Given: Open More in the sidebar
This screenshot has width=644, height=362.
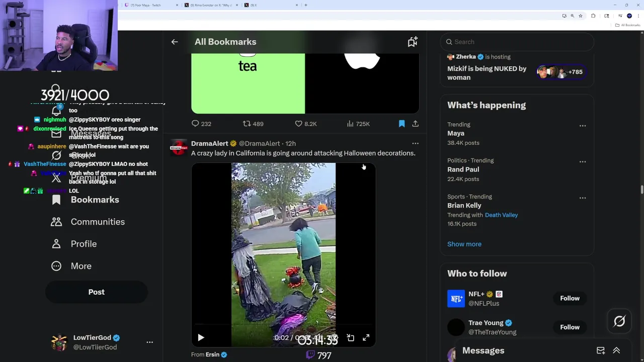Looking at the screenshot, I should (x=71, y=266).
